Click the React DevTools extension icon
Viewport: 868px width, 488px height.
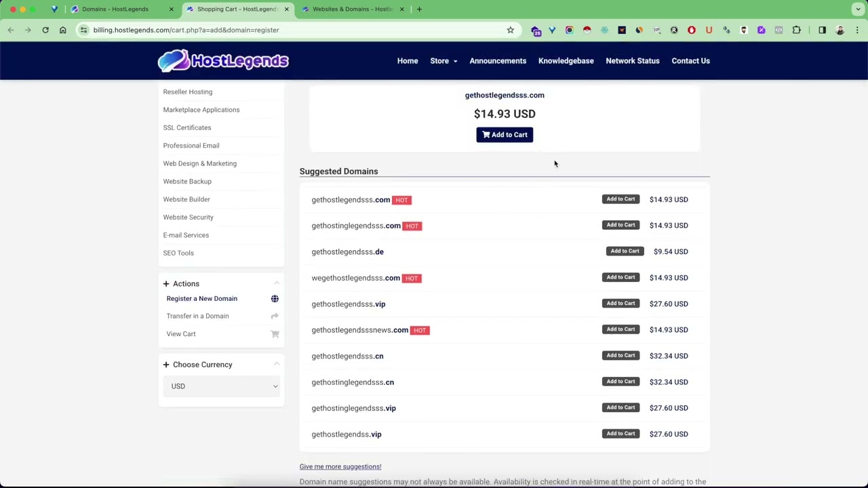[604, 30]
